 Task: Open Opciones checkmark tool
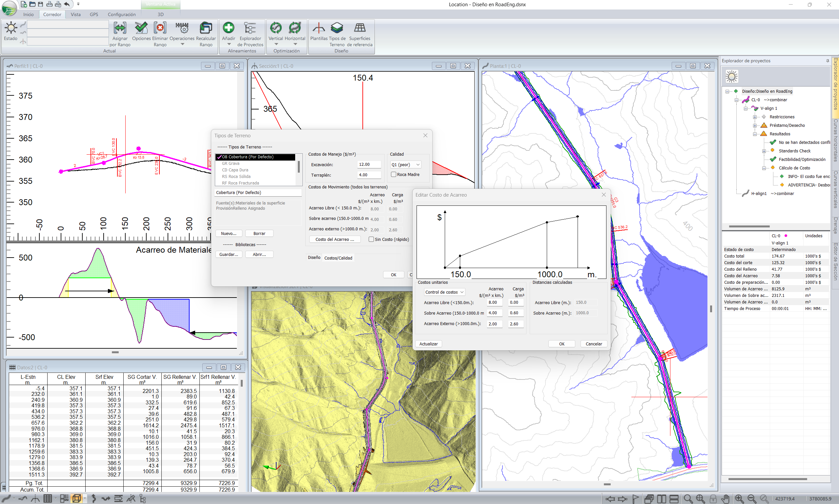[x=141, y=28]
